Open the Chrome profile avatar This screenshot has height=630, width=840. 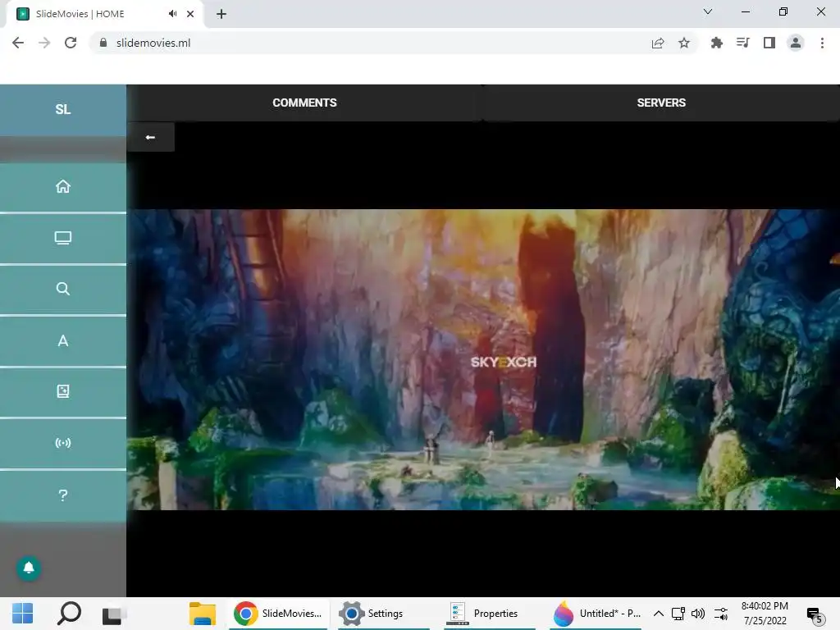coord(796,43)
